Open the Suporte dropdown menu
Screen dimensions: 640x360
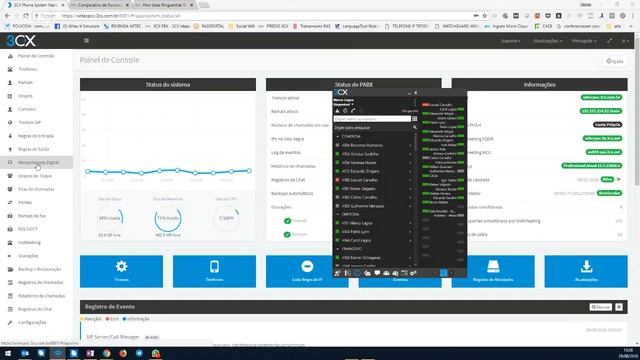click(x=510, y=41)
